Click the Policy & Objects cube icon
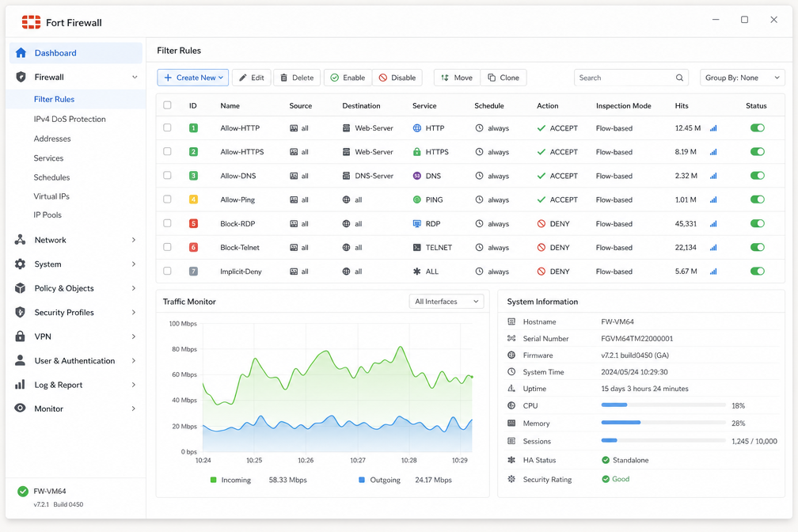This screenshot has height=532, width=798. [20, 288]
